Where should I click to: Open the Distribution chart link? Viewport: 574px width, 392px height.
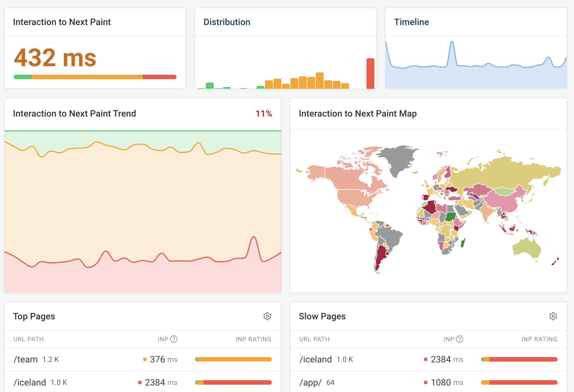point(227,22)
